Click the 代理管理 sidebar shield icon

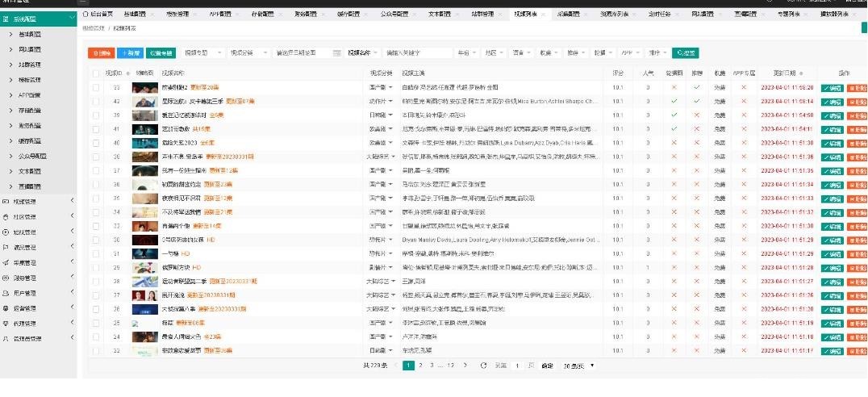point(6,324)
